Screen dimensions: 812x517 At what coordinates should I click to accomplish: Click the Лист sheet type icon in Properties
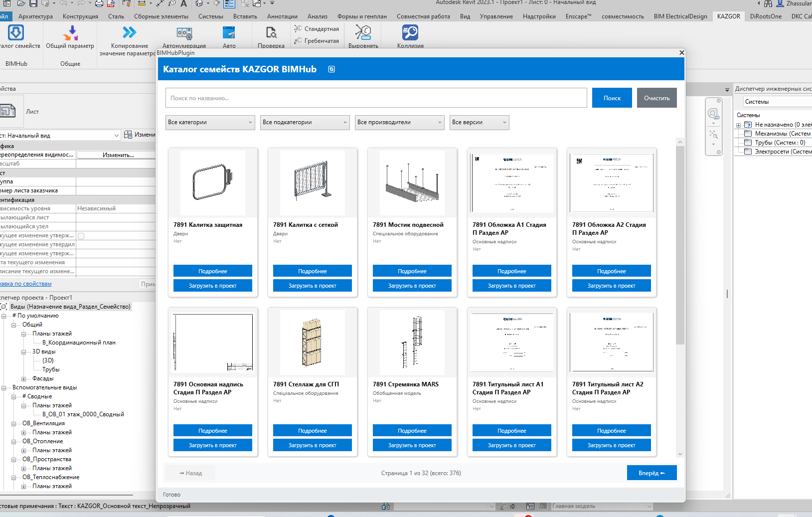click(8, 111)
